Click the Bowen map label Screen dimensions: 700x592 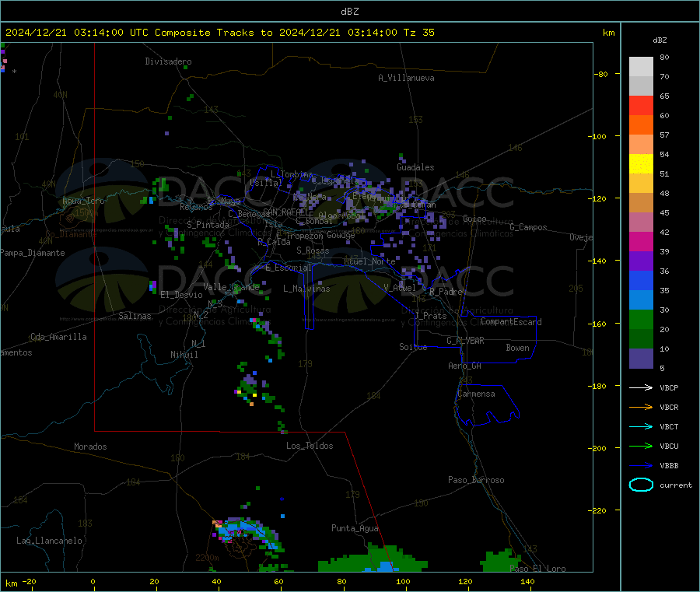(517, 348)
